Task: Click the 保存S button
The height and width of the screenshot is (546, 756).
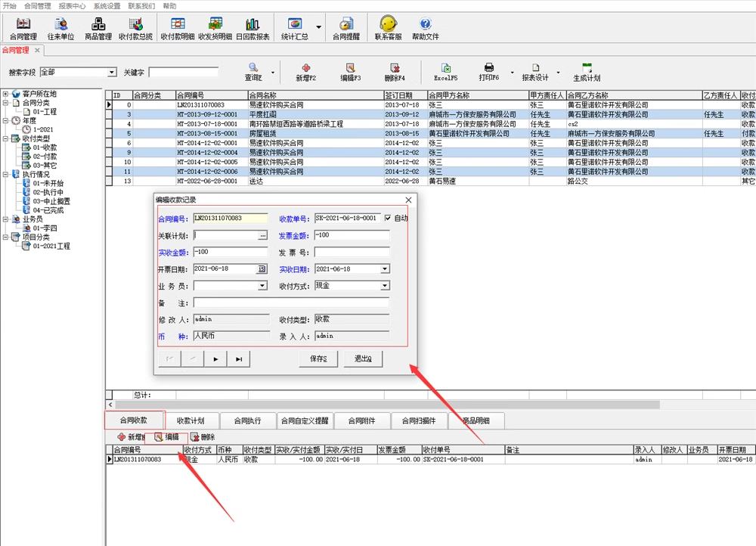Action: tap(318, 359)
